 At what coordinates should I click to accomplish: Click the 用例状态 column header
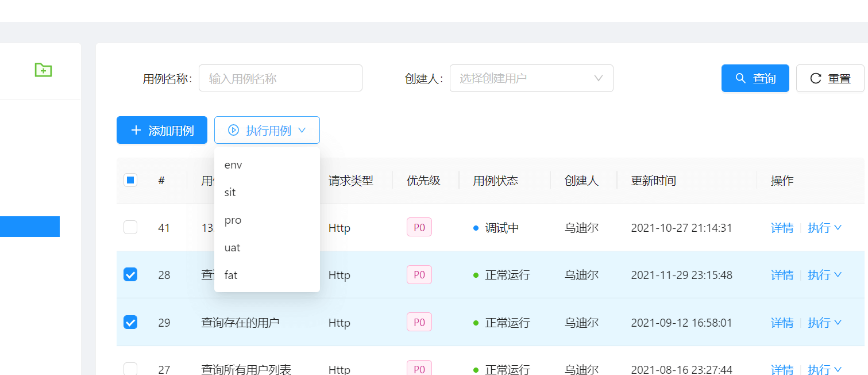click(x=496, y=181)
